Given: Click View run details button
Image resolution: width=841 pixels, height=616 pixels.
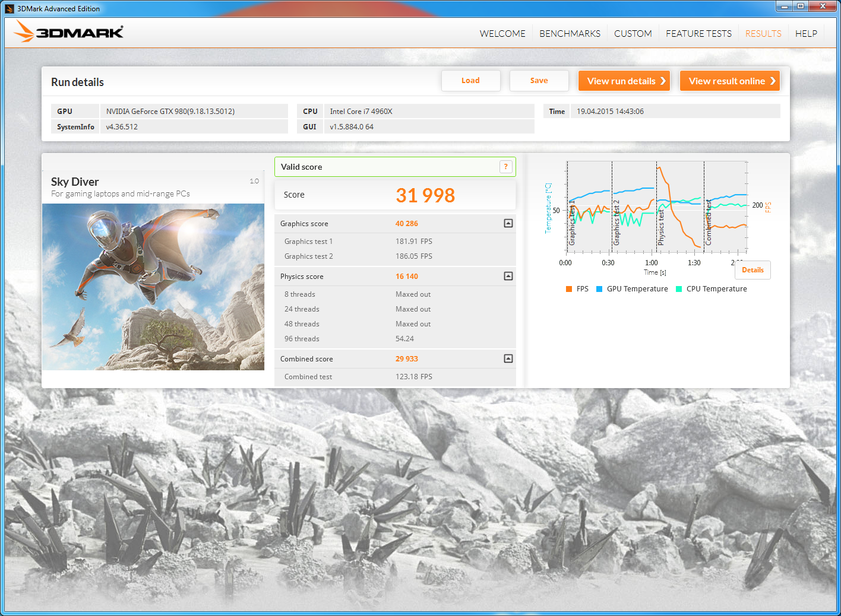Looking at the screenshot, I should pos(624,81).
